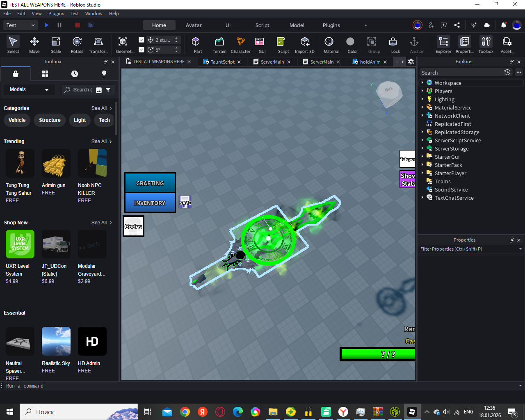Click See All next to Trending

pos(101,142)
